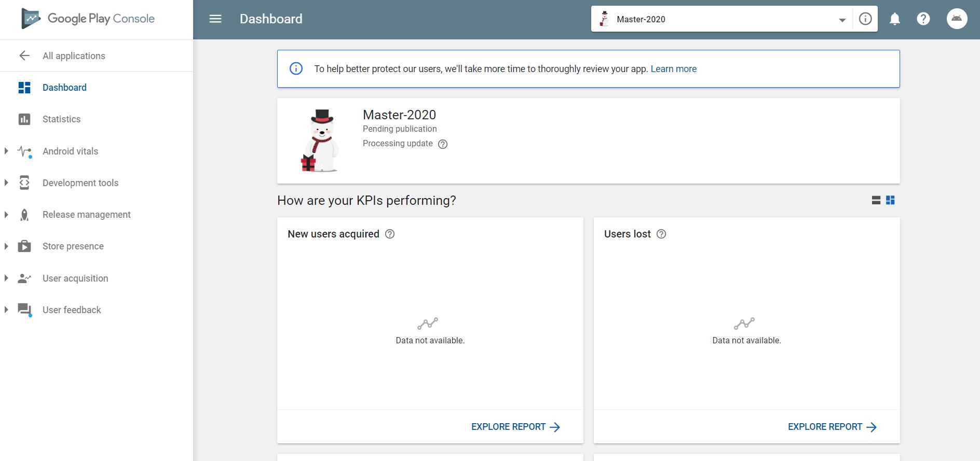Open the Master-2020 app selector dropdown

[722, 19]
